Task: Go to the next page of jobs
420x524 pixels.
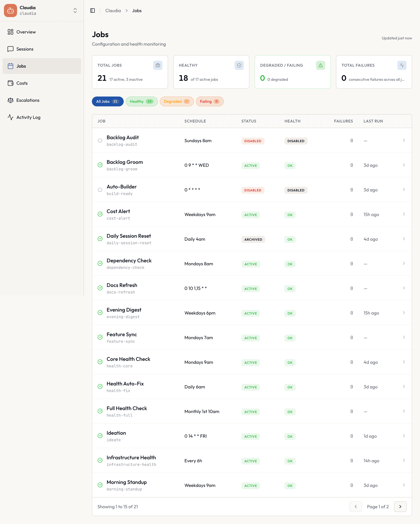Action: pos(400,507)
